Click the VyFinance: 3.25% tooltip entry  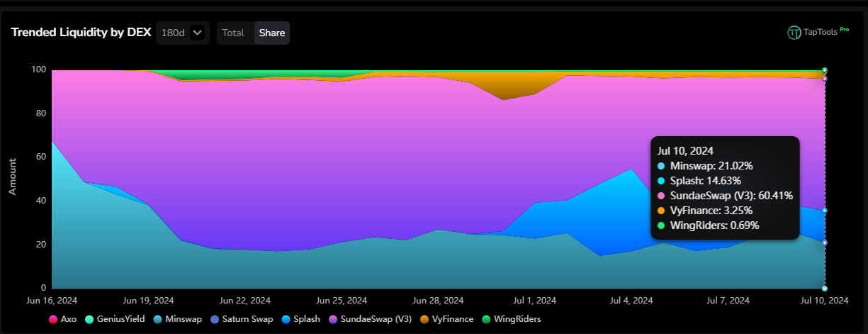point(704,211)
